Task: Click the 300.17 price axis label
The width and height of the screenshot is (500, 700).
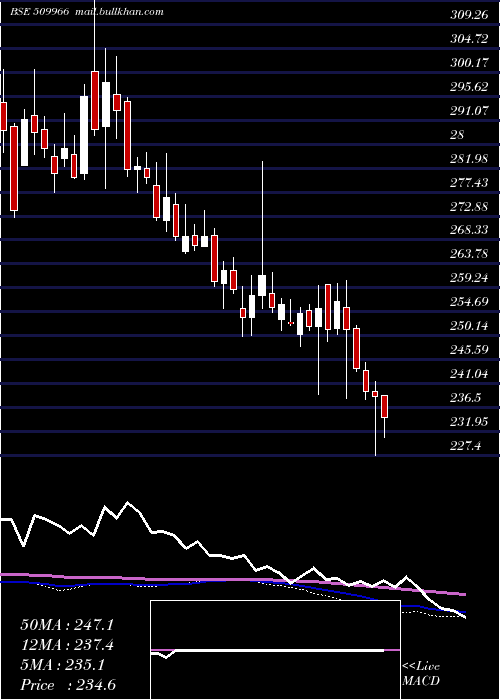Action: pyautogui.click(x=469, y=63)
